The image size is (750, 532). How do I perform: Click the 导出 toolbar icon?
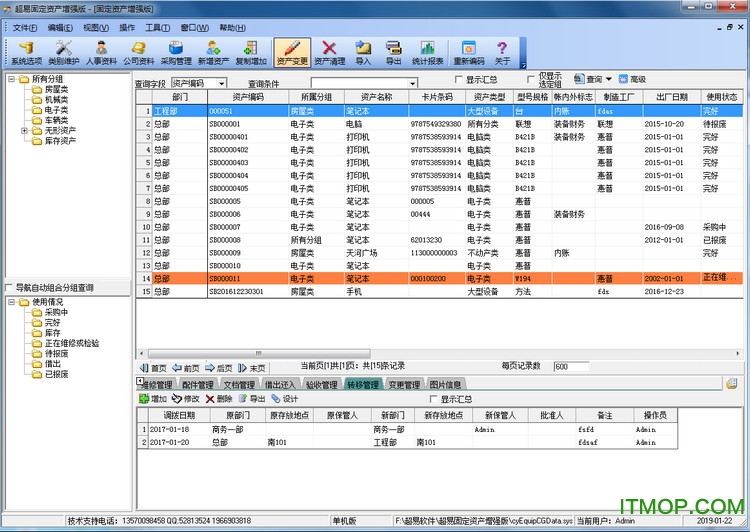click(394, 52)
